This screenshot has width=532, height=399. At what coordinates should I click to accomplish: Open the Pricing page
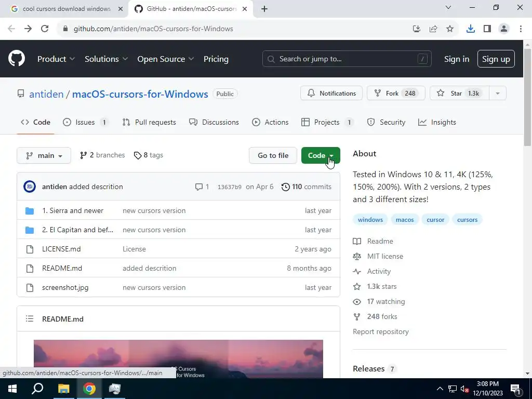click(x=216, y=59)
